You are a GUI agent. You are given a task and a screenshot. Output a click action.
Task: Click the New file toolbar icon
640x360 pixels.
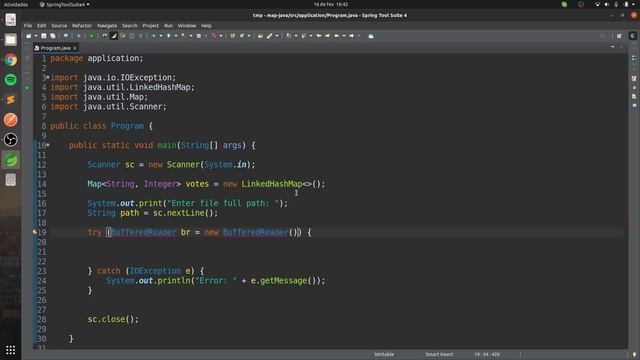pos(29,36)
